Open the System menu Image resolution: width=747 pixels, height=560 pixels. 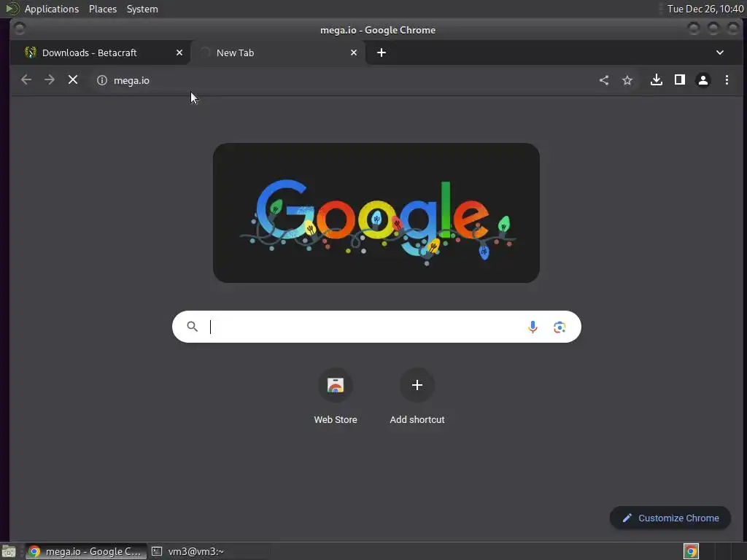click(x=142, y=9)
